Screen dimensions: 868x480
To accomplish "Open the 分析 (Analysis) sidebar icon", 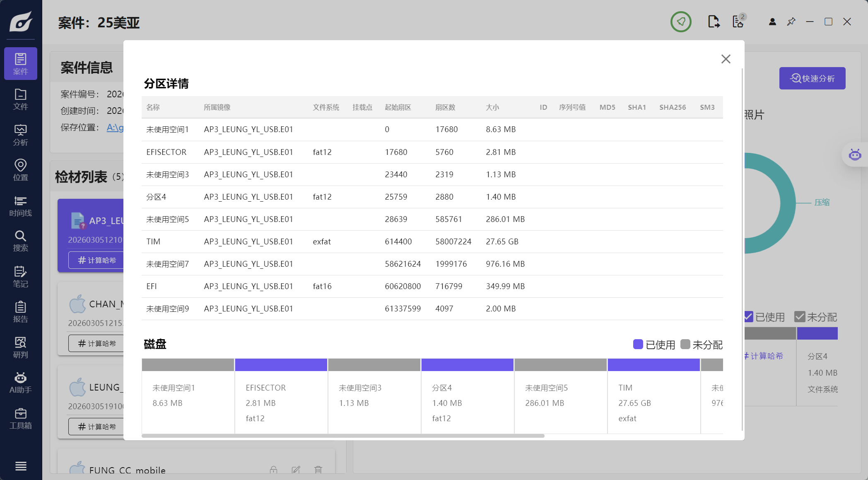I will pyautogui.click(x=20, y=135).
